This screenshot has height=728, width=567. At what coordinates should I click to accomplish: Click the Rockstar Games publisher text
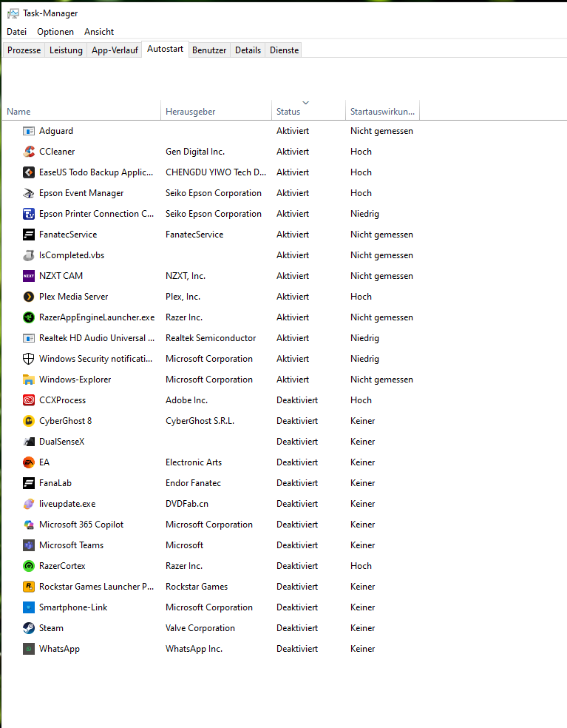point(197,587)
